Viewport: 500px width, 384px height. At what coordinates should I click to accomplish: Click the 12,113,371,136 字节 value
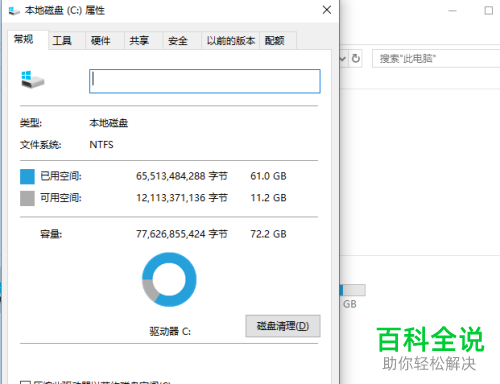(x=182, y=198)
